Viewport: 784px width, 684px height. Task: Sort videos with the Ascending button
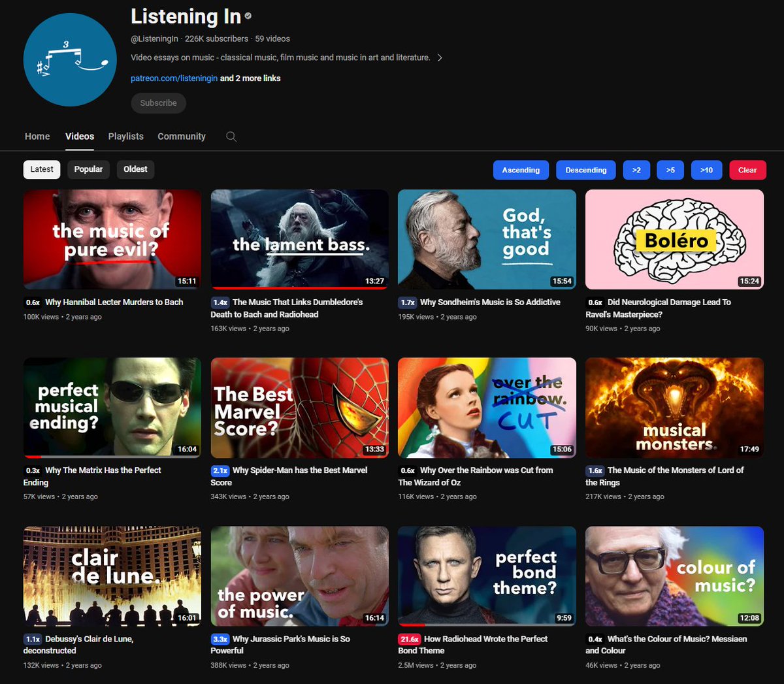pos(521,170)
